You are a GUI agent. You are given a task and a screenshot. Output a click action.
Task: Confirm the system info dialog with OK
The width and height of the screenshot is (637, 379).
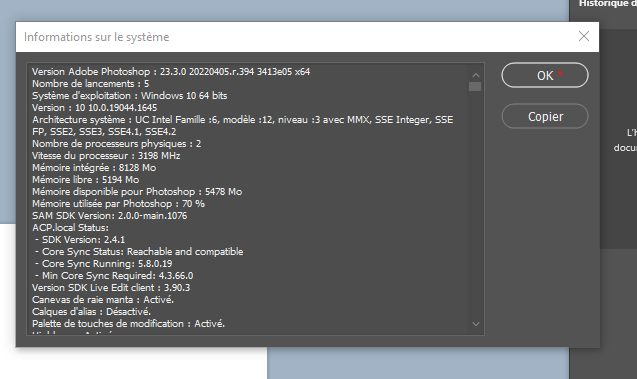click(545, 75)
